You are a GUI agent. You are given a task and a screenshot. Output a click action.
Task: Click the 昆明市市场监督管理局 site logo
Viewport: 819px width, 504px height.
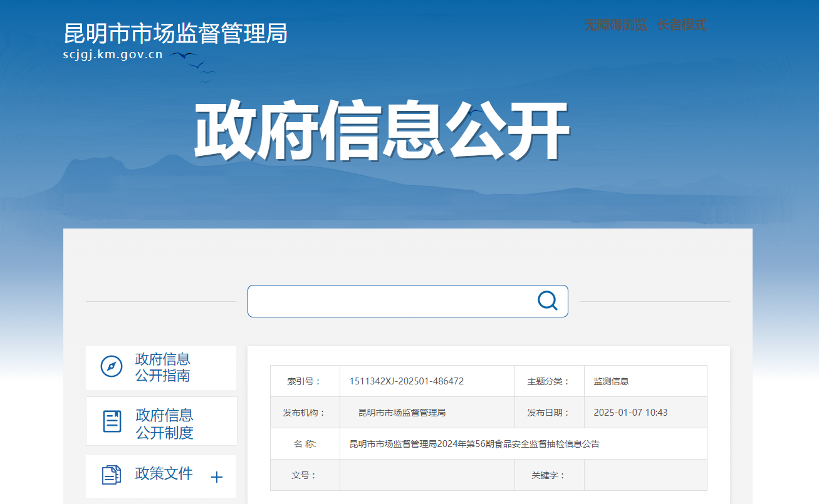coord(175,33)
